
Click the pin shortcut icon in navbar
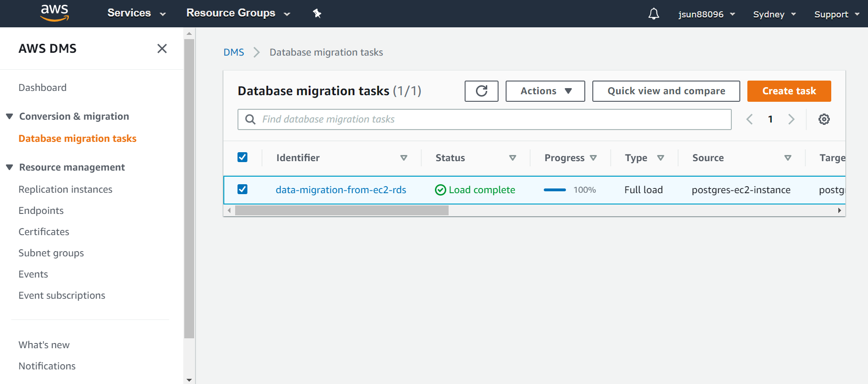(317, 14)
